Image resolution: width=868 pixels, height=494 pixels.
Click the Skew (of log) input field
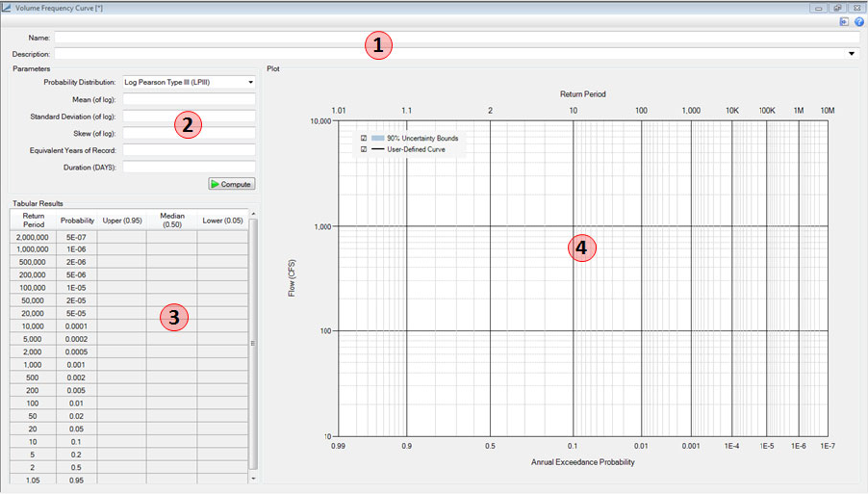click(x=189, y=133)
